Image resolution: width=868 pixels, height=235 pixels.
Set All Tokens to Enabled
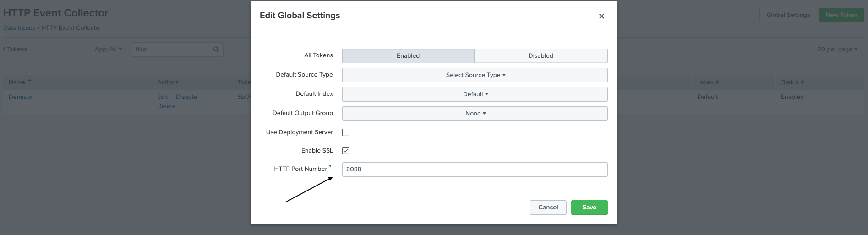tap(408, 56)
